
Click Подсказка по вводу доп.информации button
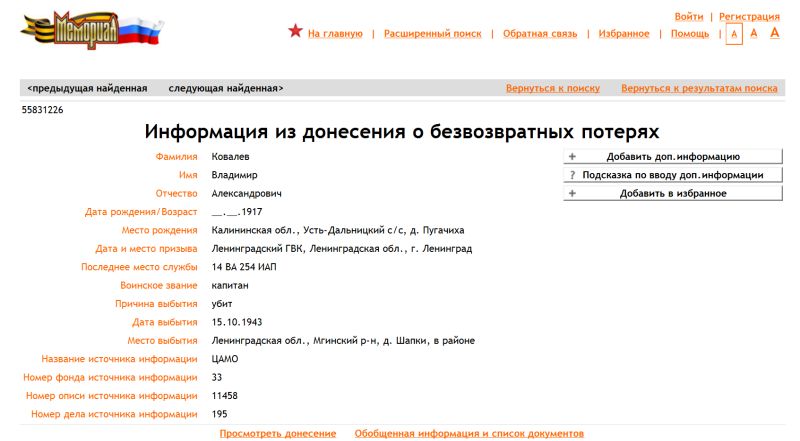[672, 175]
